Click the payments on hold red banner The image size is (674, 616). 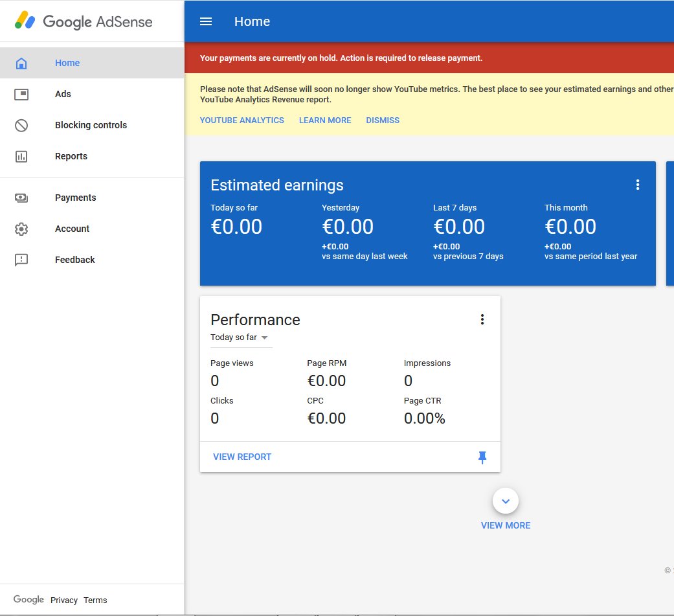click(429, 58)
